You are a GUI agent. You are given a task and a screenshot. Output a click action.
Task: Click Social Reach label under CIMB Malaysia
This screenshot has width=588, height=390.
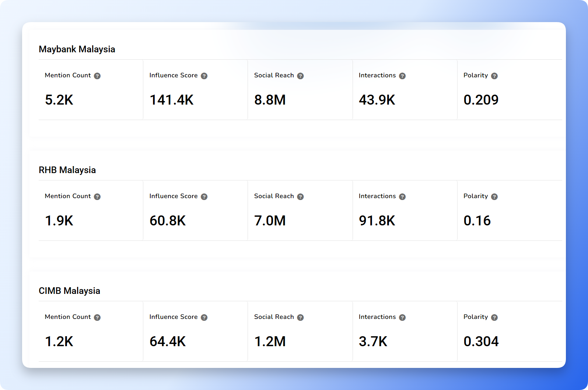[x=274, y=317]
